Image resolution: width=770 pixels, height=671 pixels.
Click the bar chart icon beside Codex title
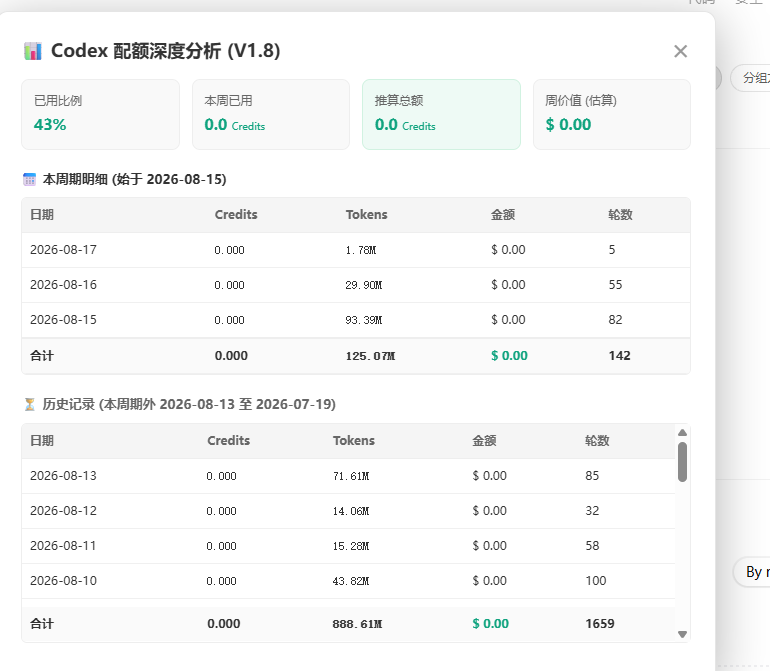33,51
